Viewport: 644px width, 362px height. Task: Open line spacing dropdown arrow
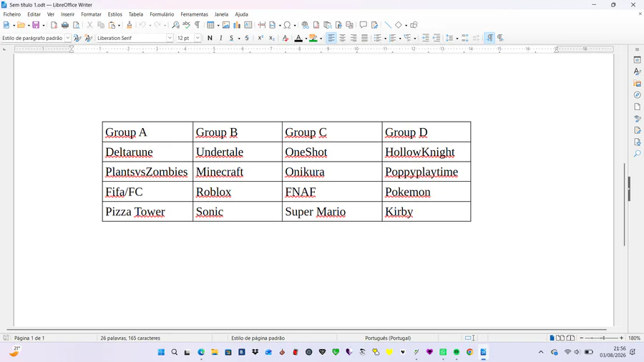pos(457,38)
